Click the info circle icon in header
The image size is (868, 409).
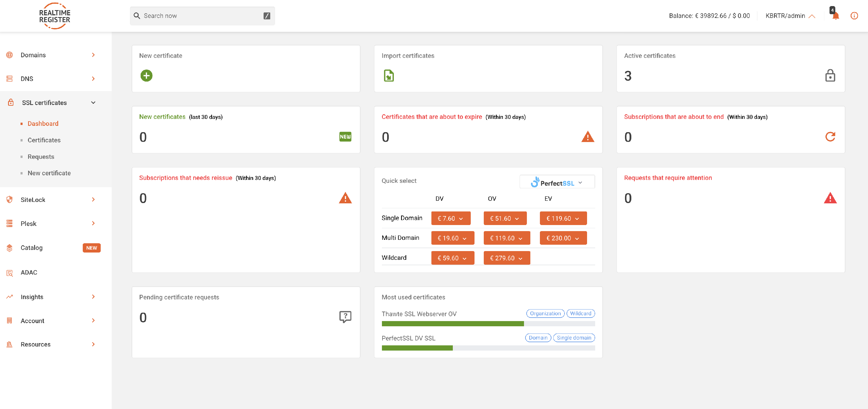pos(854,16)
